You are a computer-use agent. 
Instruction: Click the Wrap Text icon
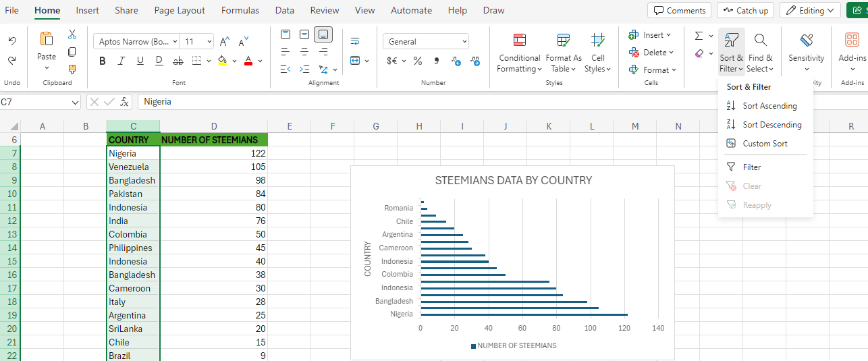click(x=355, y=42)
